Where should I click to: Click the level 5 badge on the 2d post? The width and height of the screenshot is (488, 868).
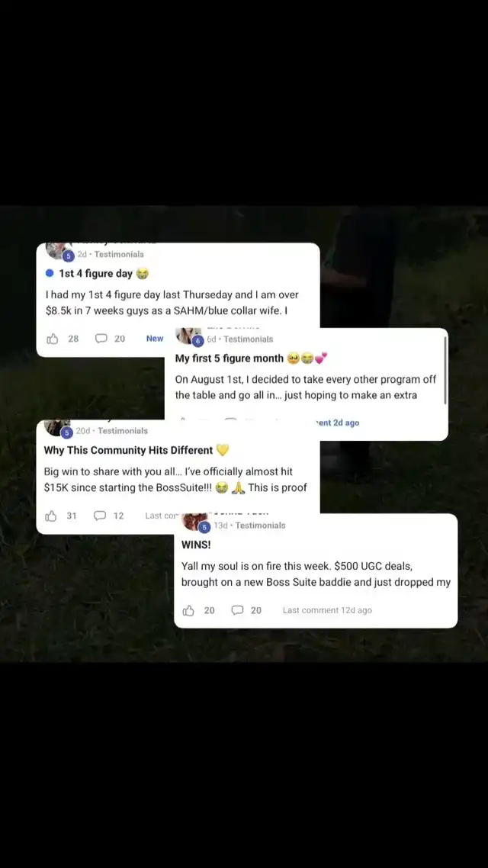[x=69, y=256]
